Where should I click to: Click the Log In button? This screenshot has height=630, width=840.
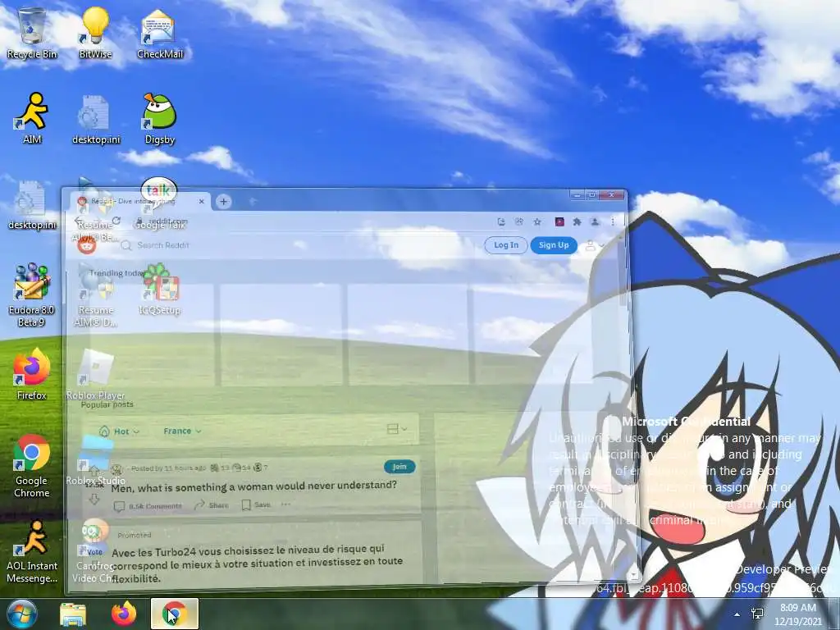[506, 244]
